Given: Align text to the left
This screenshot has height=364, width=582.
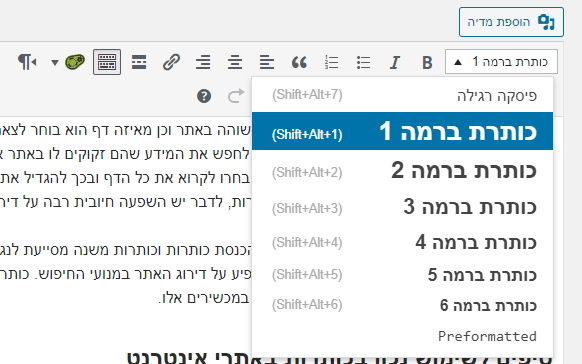Looking at the screenshot, I should pos(267,62).
